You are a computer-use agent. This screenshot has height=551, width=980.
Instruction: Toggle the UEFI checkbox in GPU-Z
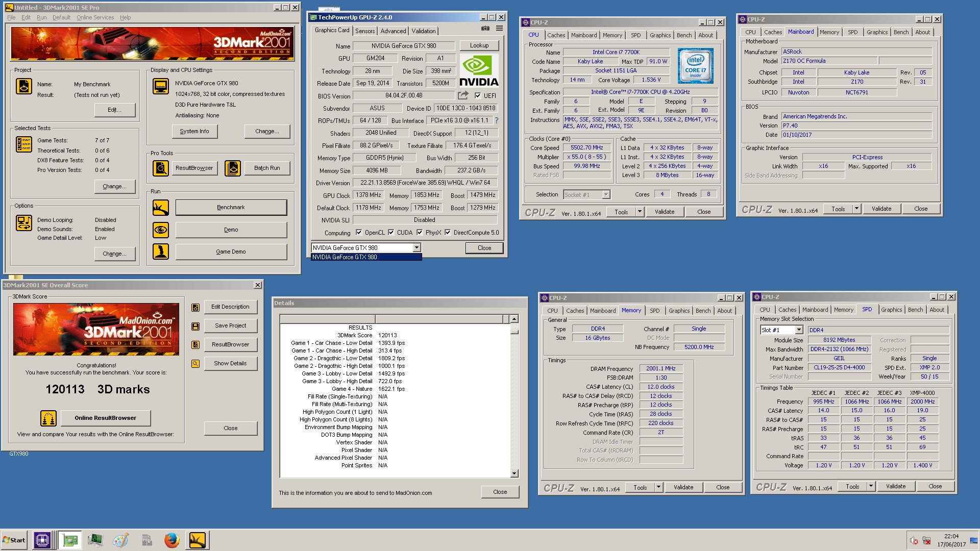pos(478,95)
